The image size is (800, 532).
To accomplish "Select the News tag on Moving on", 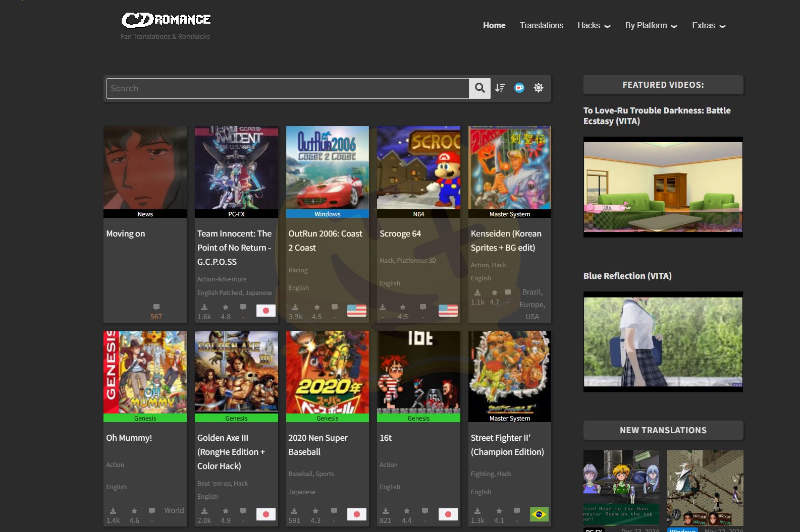I will [x=145, y=214].
